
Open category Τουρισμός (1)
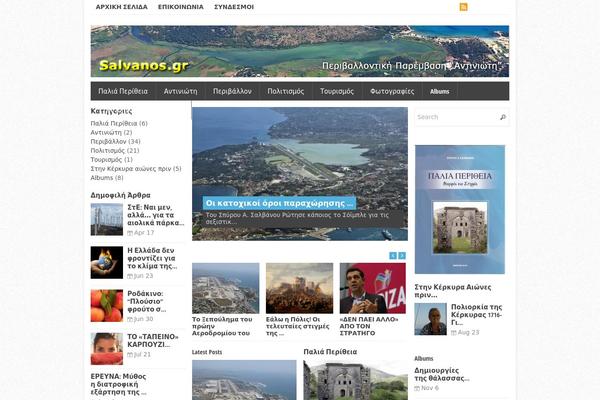111,160
